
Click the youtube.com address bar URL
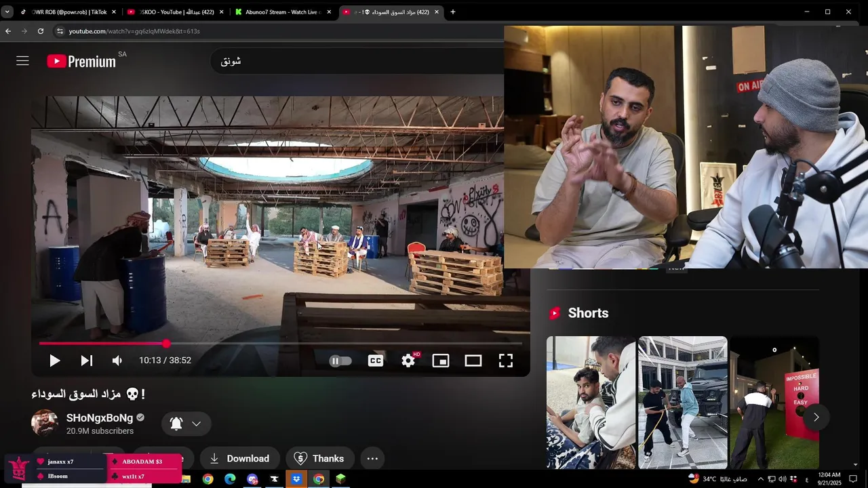click(134, 31)
